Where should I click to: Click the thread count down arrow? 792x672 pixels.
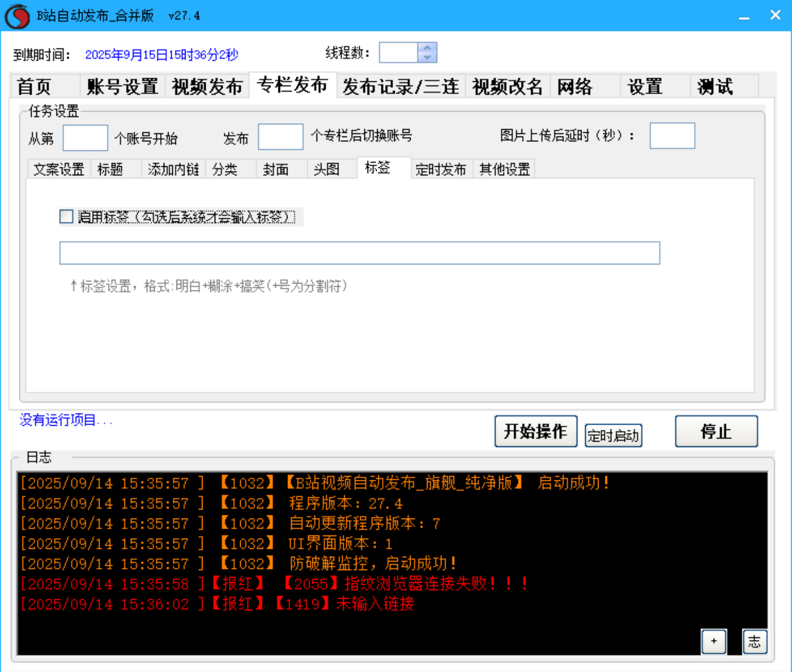(426, 58)
